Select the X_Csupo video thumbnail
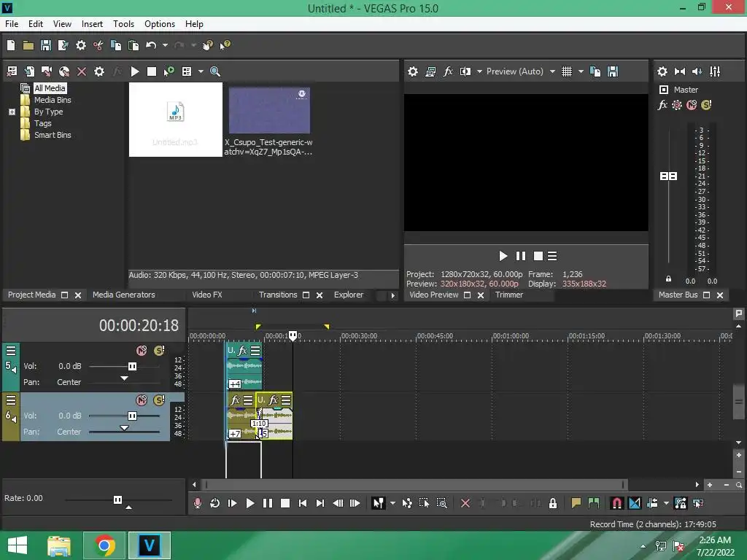 tap(270, 111)
